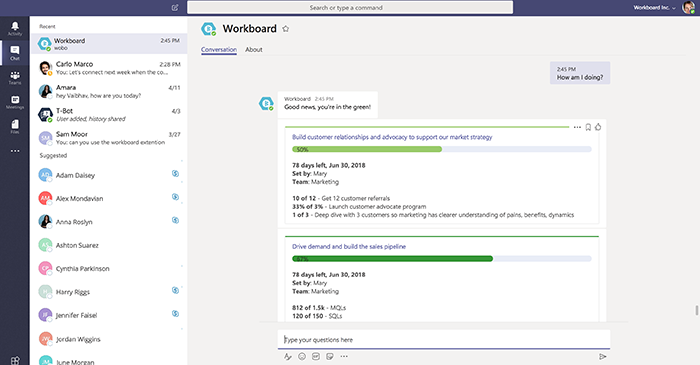Show more apps ellipsis in left rail
The image size is (700, 365).
point(15,151)
